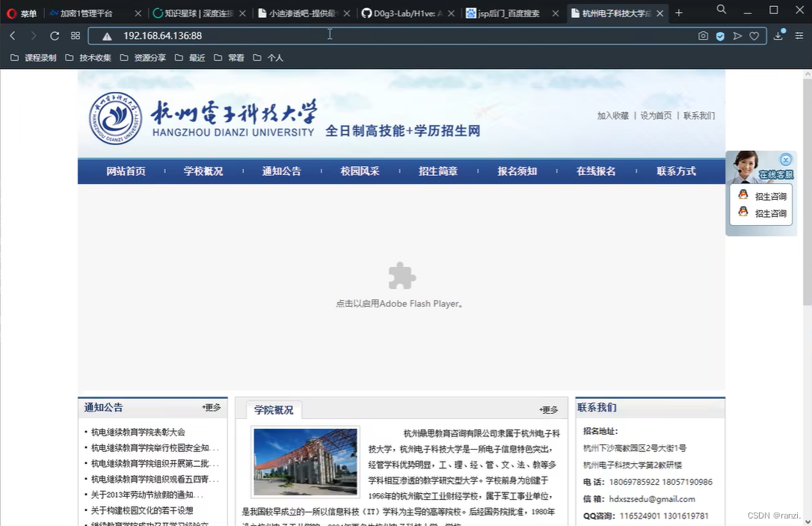Reload the current page
The width and height of the screenshot is (812, 526).
(55, 36)
